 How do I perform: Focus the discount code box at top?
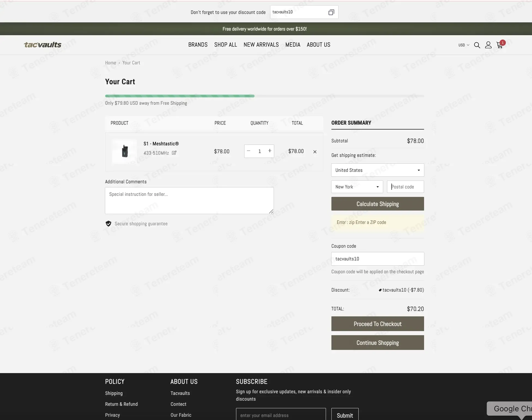[x=304, y=12]
